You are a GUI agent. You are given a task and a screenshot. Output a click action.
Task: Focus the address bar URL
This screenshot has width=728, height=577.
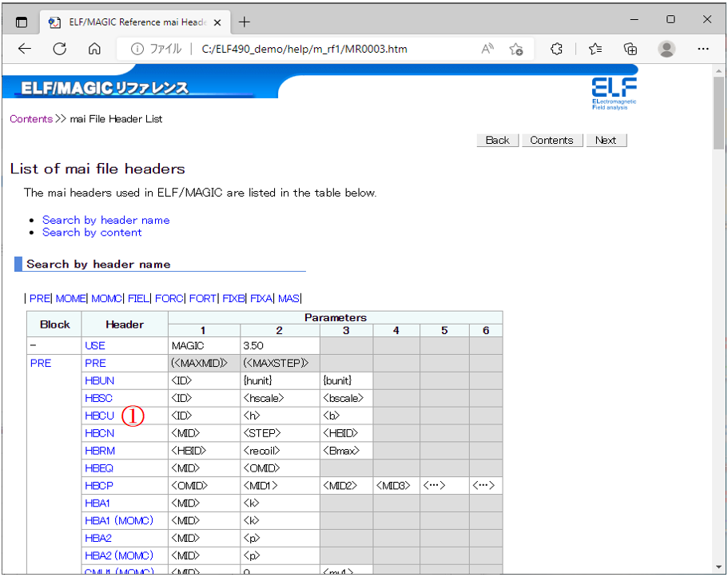pos(304,49)
